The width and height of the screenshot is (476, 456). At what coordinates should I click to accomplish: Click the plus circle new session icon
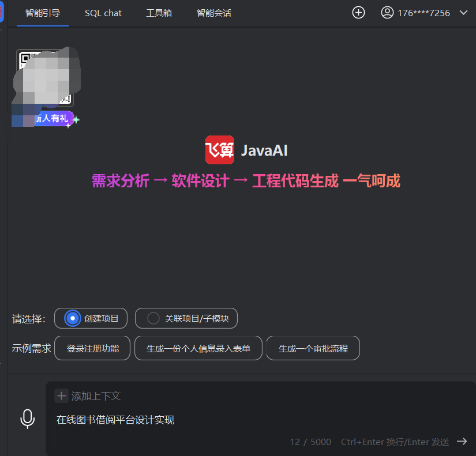pyautogui.click(x=358, y=13)
